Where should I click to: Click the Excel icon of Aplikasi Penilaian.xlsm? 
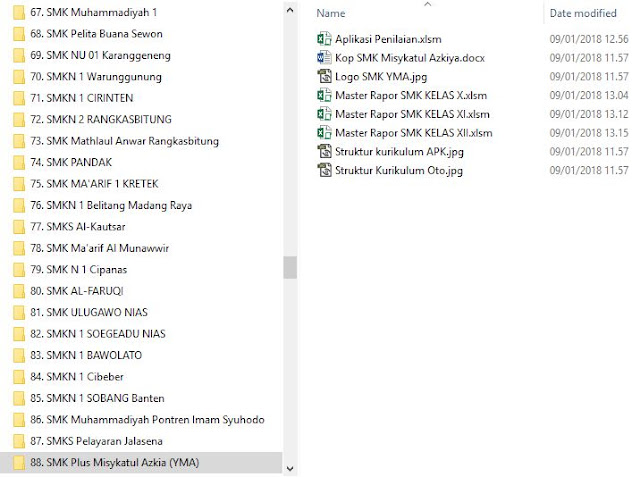pyautogui.click(x=324, y=39)
